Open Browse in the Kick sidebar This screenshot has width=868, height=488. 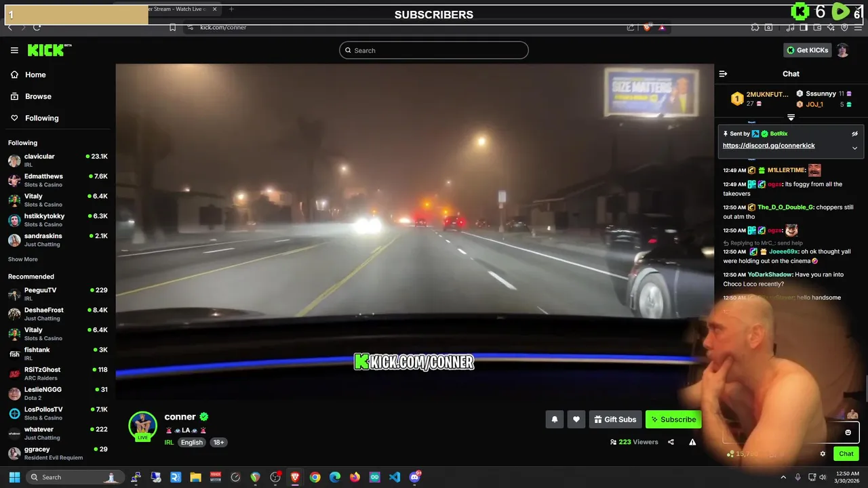tap(31, 96)
